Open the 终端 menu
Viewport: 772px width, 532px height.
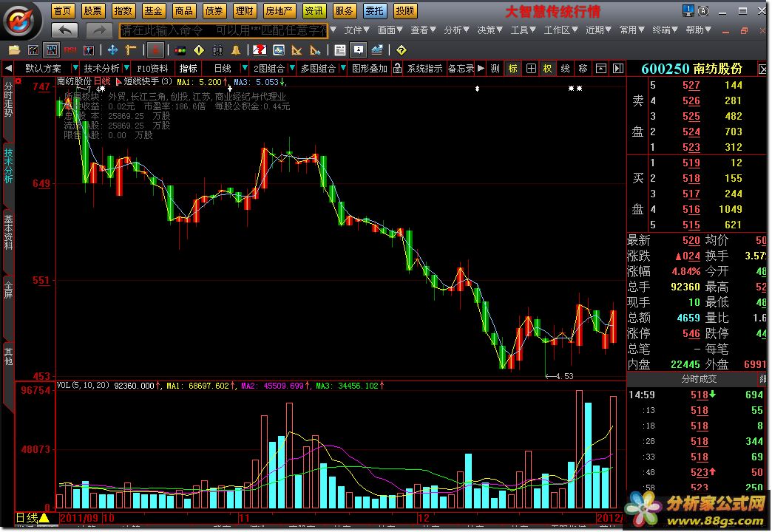coord(666,30)
